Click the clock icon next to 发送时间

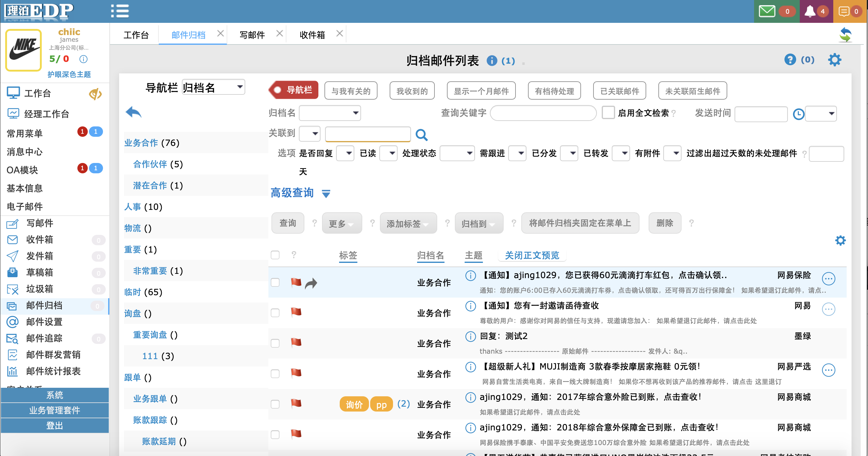[x=798, y=114]
